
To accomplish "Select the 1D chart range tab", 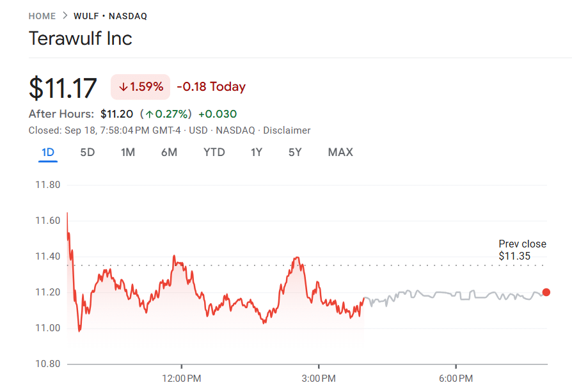I will [x=48, y=152].
